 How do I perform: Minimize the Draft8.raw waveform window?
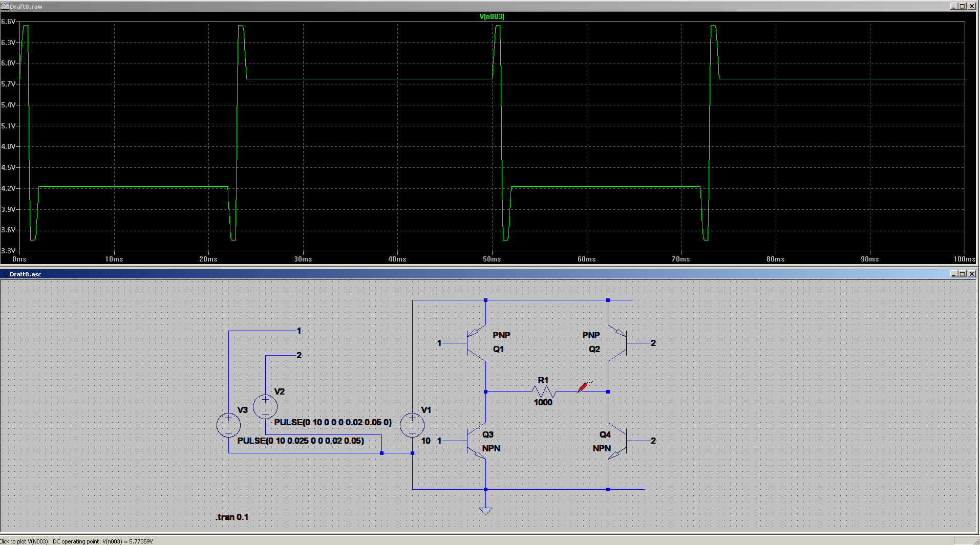coord(953,6)
